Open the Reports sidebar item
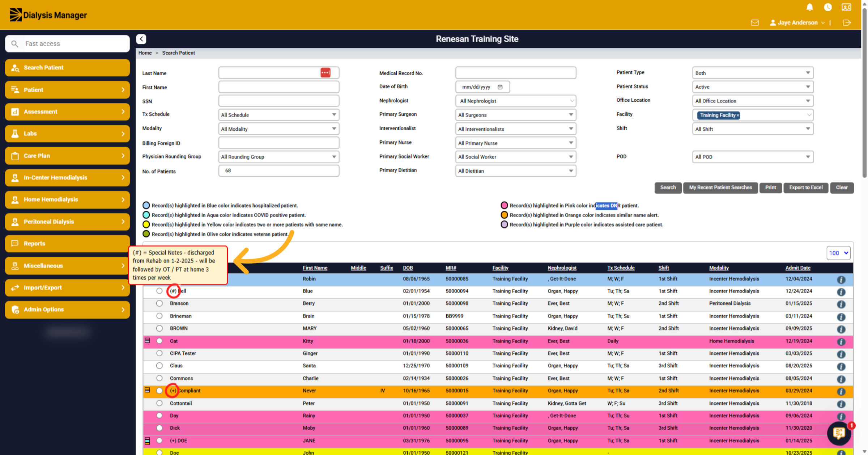The height and width of the screenshot is (455, 868). (x=67, y=244)
